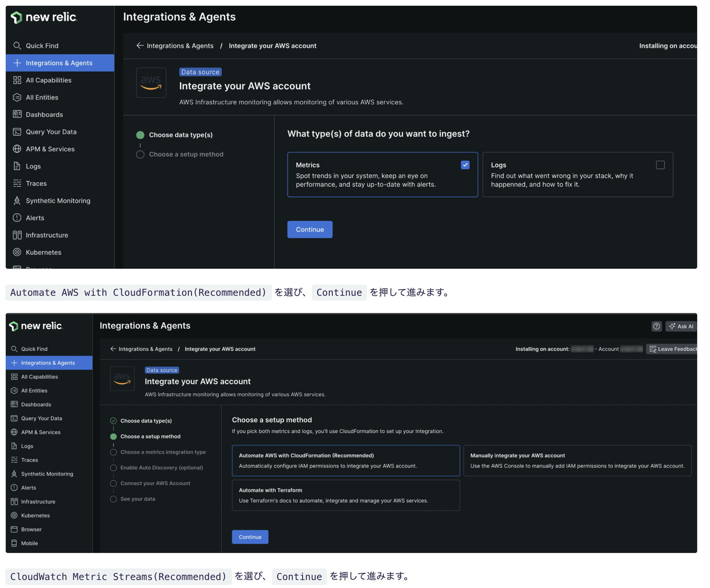
Task: Open Dashboards menu item in bottom sidebar
Action: (x=49, y=405)
